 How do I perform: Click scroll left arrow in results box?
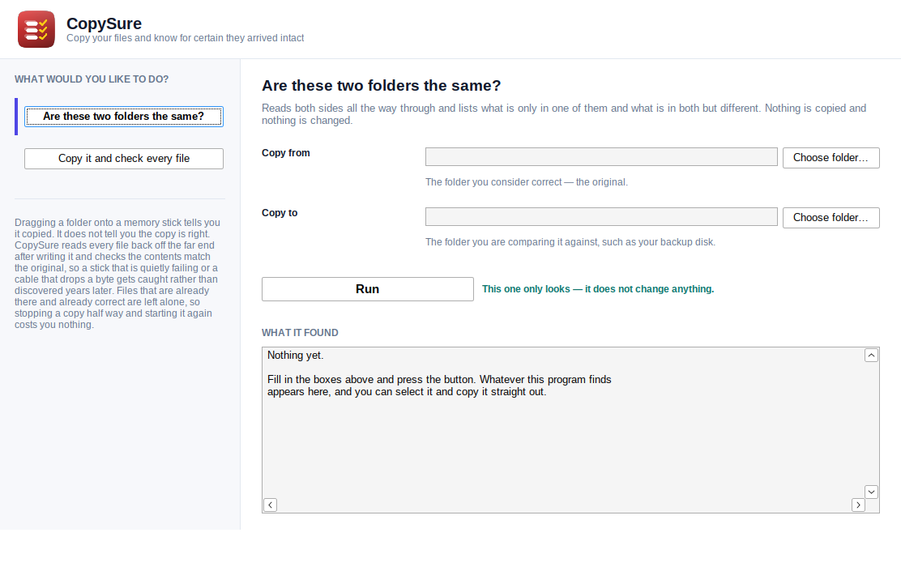pos(270,505)
